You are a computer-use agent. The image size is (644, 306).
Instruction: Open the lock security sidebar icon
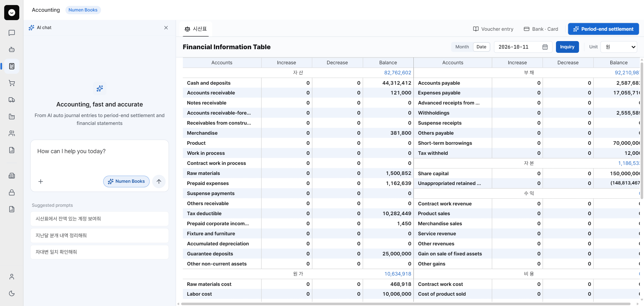[11, 193]
